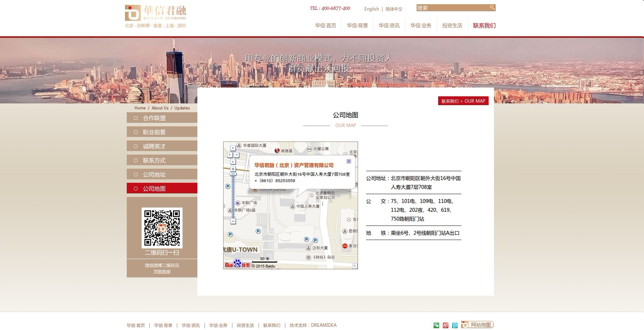
Task: Open the 华信·首页 menu
Action: (x=326, y=25)
